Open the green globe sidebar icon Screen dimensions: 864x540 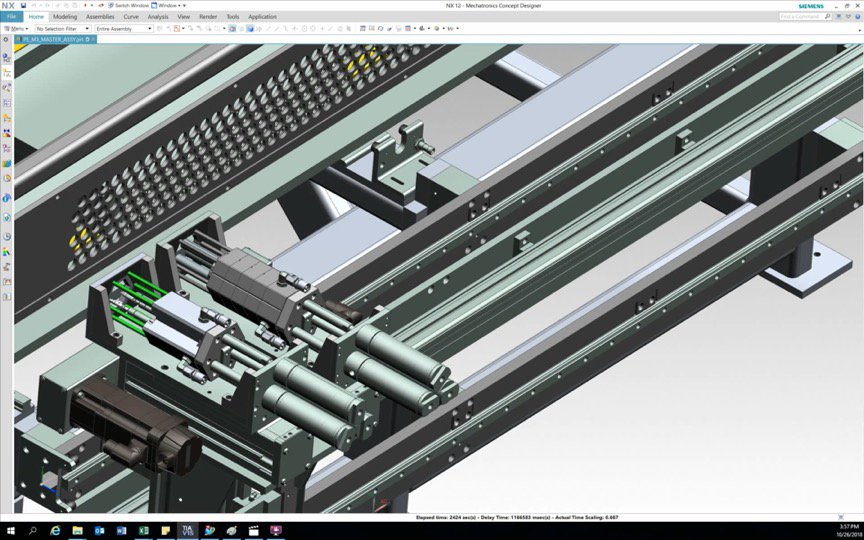point(7,218)
